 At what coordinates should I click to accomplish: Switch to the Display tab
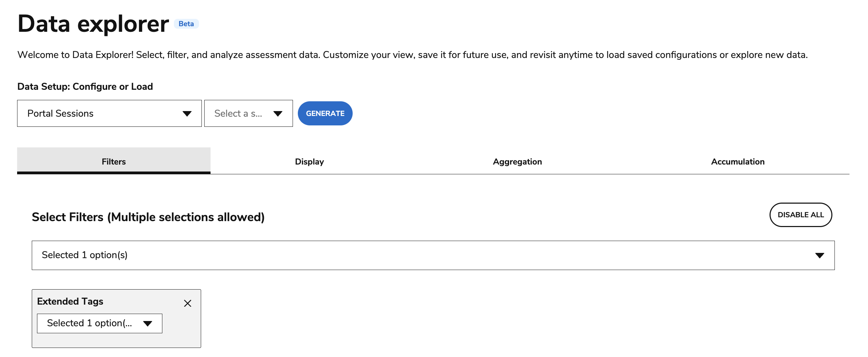[x=309, y=161]
